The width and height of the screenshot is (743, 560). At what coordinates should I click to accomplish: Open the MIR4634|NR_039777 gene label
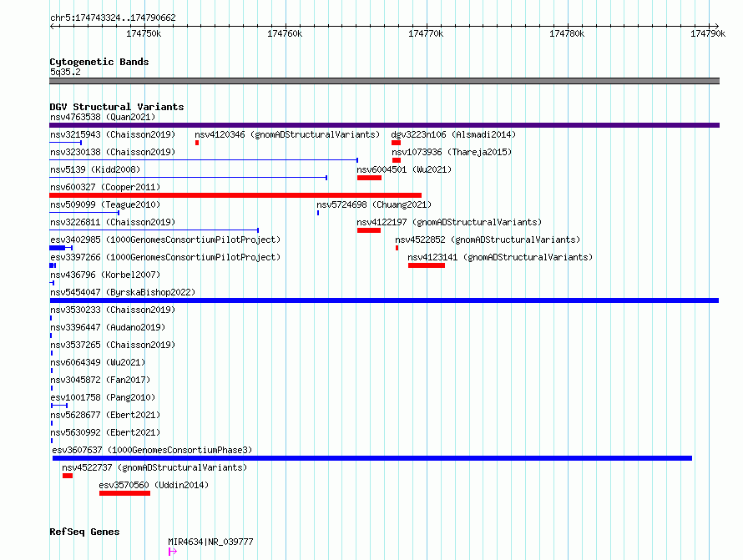point(211,542)
